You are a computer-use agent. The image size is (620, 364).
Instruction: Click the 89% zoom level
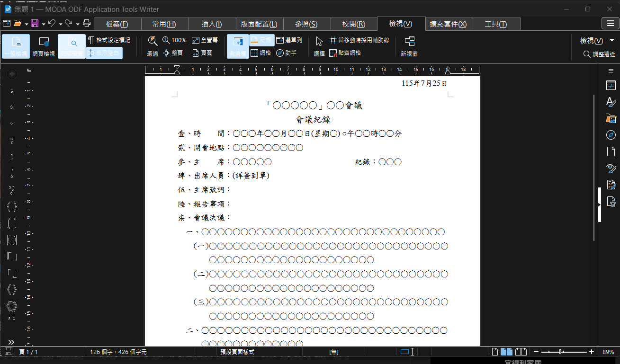point(608,352)
